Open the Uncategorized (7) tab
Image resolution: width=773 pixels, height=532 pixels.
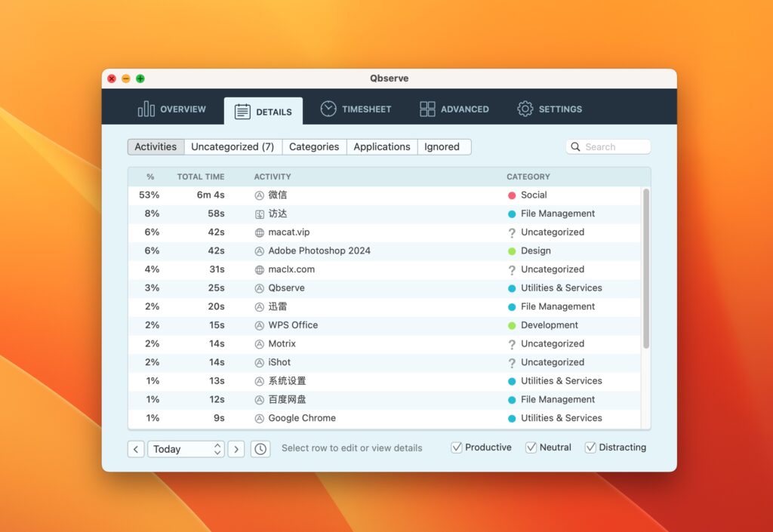[233, 146]
